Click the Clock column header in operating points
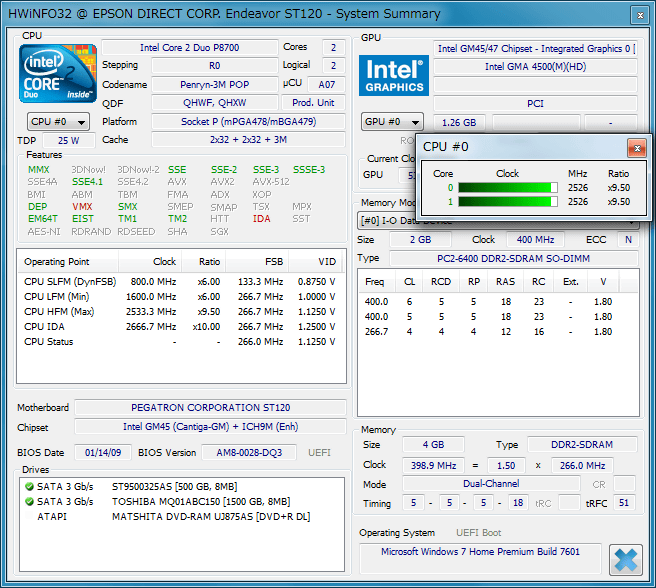 point(150,262)
